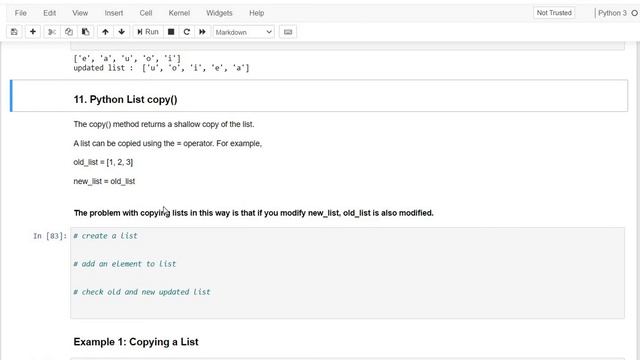This screenshot has width=640, height=360.
Task: Open the command palette keyboard icon
Action: click(288, 32)
